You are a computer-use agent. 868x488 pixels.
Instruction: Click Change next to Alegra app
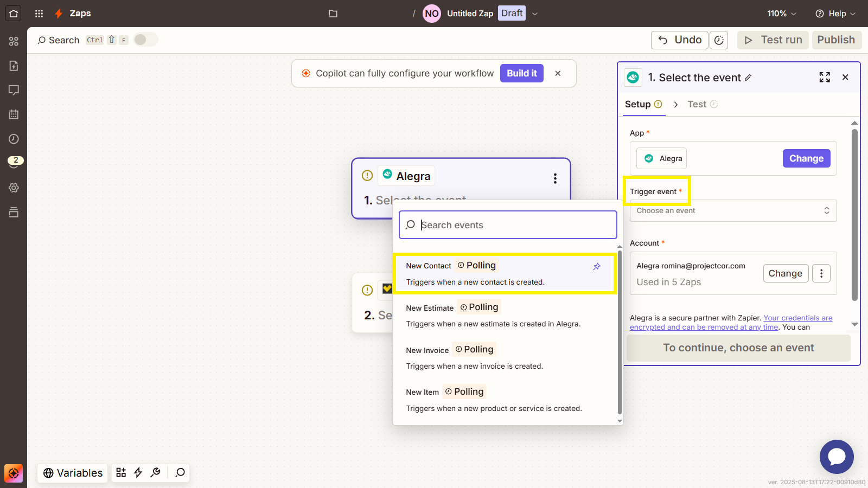[806, 158]
